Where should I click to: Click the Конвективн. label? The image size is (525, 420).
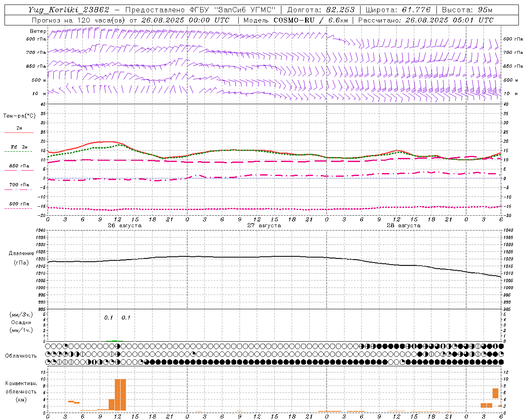click(x=21, y=383)
